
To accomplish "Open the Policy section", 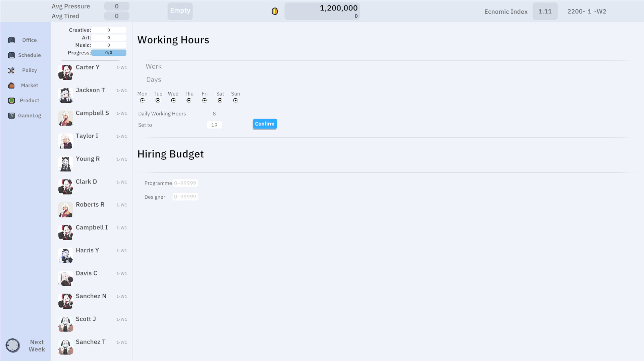I will pyautogui.click(x=30, y=70).
